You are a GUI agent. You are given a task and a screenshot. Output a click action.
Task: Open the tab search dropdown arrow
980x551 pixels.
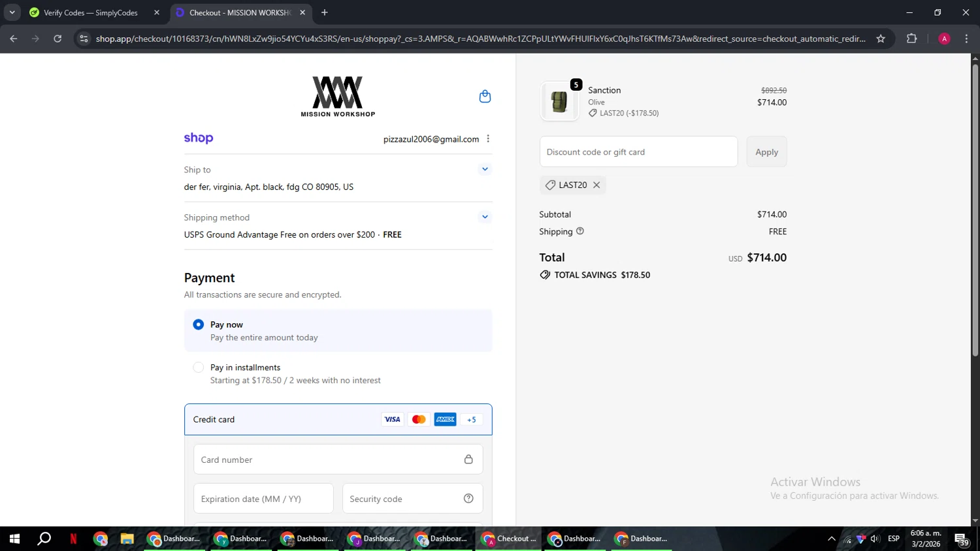pyautogui.click(x=12, y=12)
